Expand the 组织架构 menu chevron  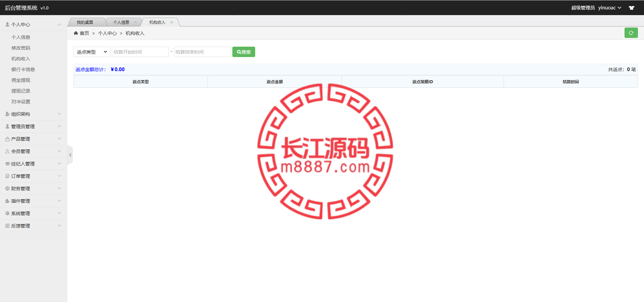(59, 114)
